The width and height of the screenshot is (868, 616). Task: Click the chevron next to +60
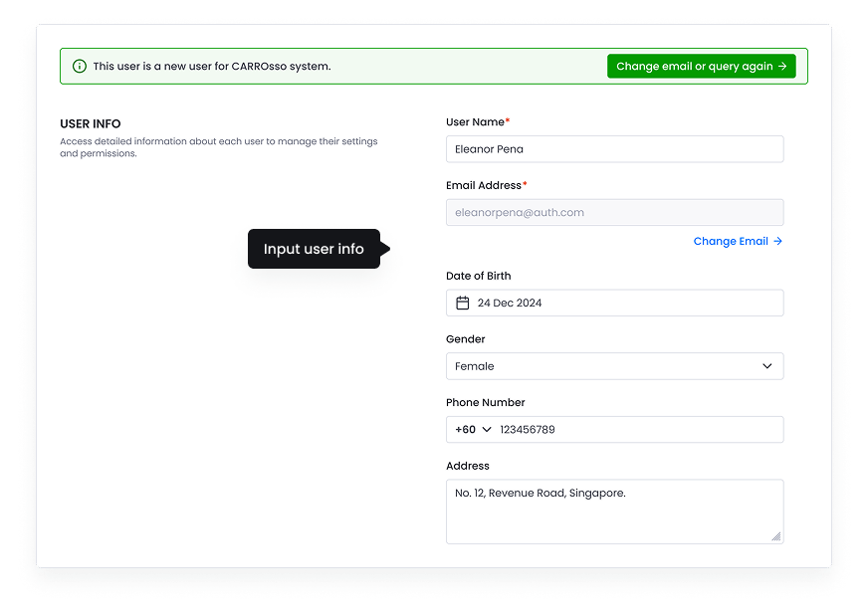click(487, 430)
